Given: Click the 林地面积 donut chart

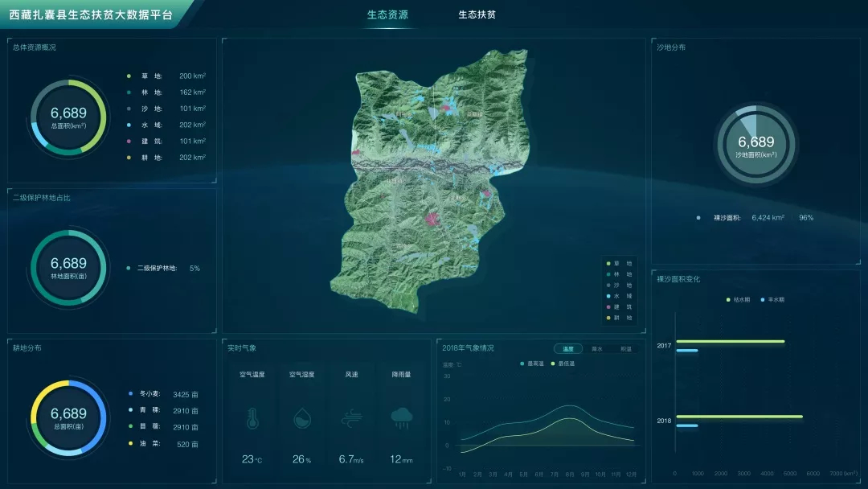Looking at the screenshot, I should tap(68, 267).
